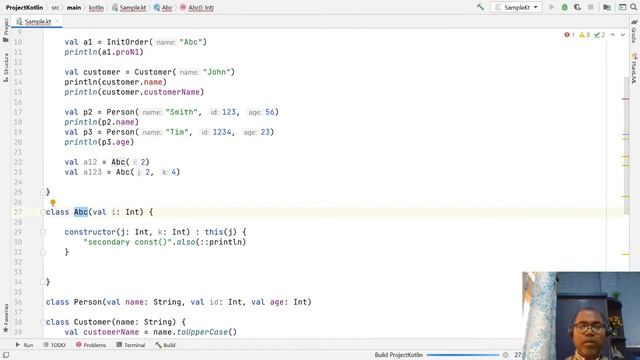Viewport: 640px width, 360px height.
Task: Click red error stripe mark on scrollbar
Action: [625, 99]
